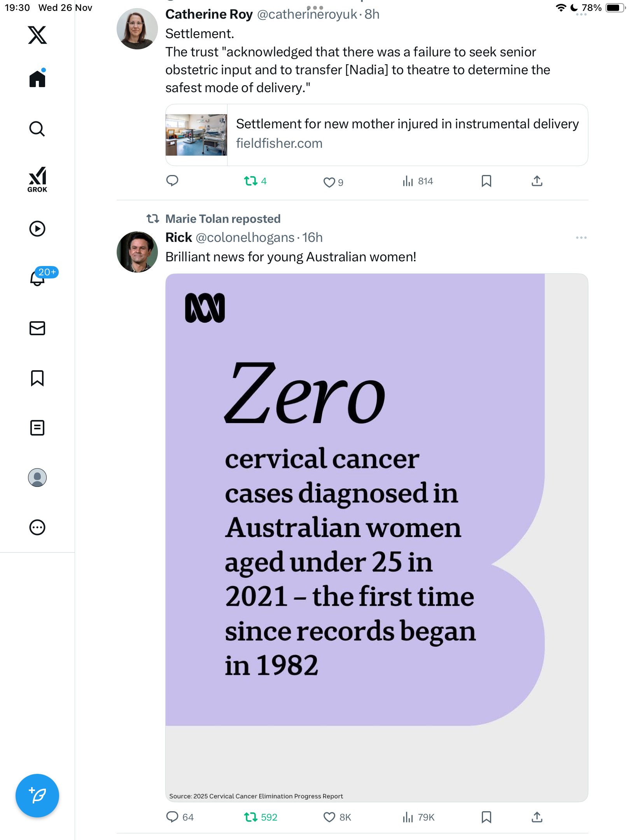Undo repost on Rick's post
This screenshot has width=630, height=840.
(251, 817)
